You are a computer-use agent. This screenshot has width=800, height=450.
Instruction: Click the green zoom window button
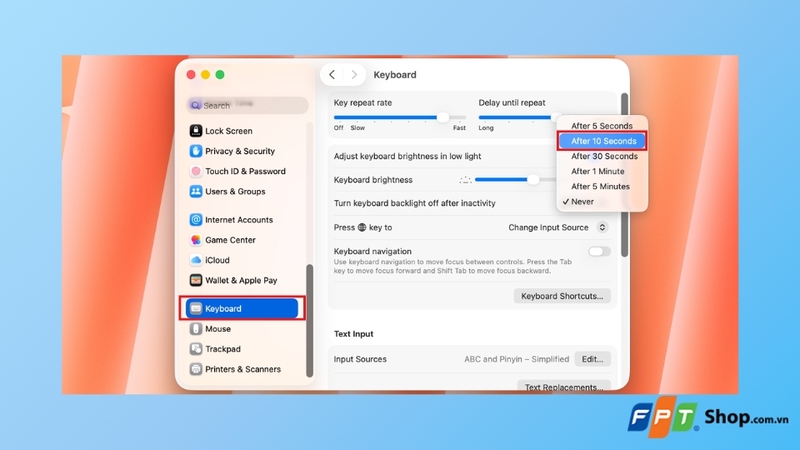point(220,75)
